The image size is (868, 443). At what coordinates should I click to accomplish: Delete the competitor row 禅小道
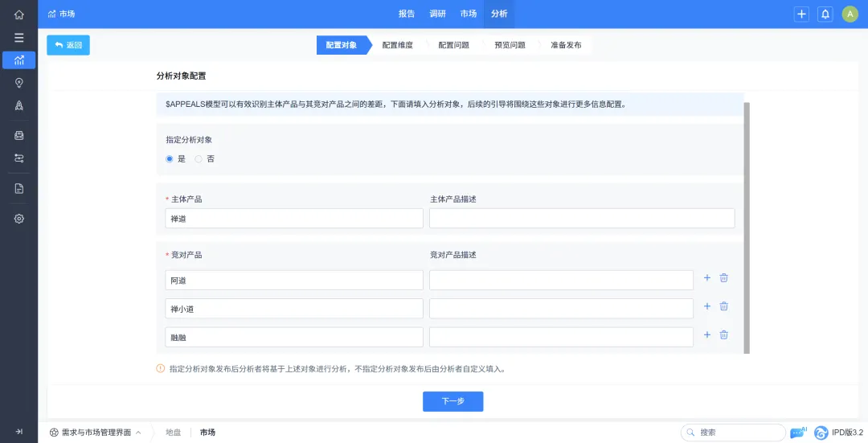click(x=723, y=306)
